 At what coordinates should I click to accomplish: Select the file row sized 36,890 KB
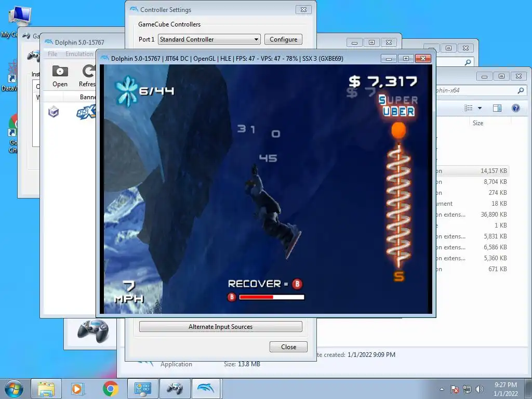click(x=472, y=215)
